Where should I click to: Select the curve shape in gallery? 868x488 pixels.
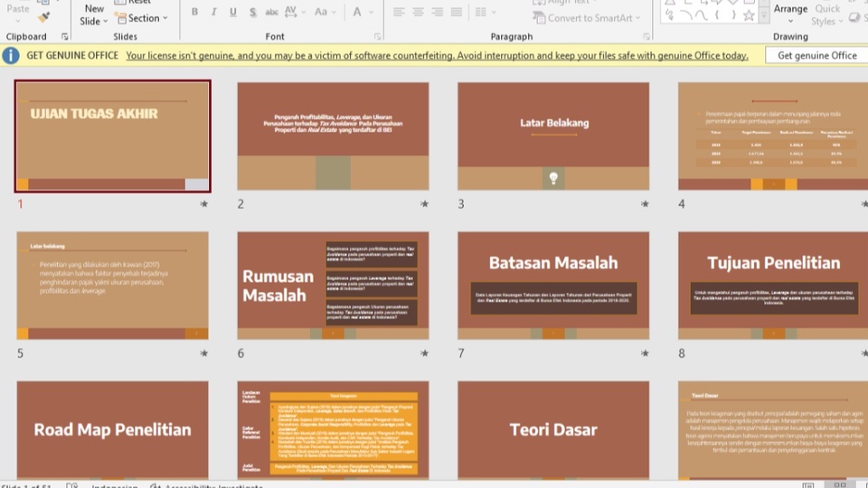pos(702,15)
